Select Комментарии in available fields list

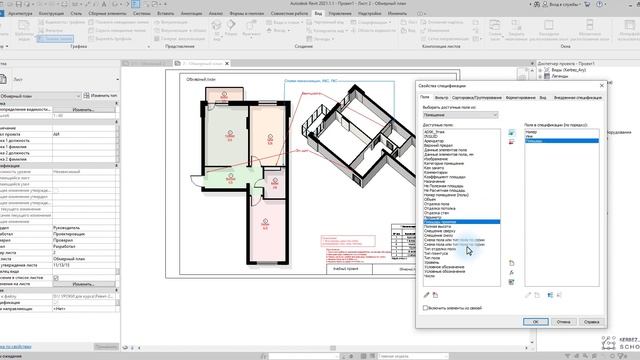coord(436,173)
